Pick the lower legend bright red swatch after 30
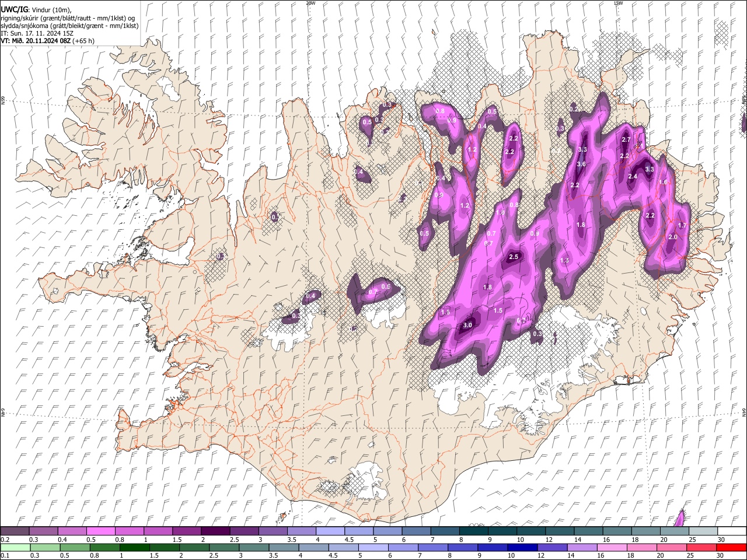The width and height of the screenshot is (747, 560). click(731, 547)
